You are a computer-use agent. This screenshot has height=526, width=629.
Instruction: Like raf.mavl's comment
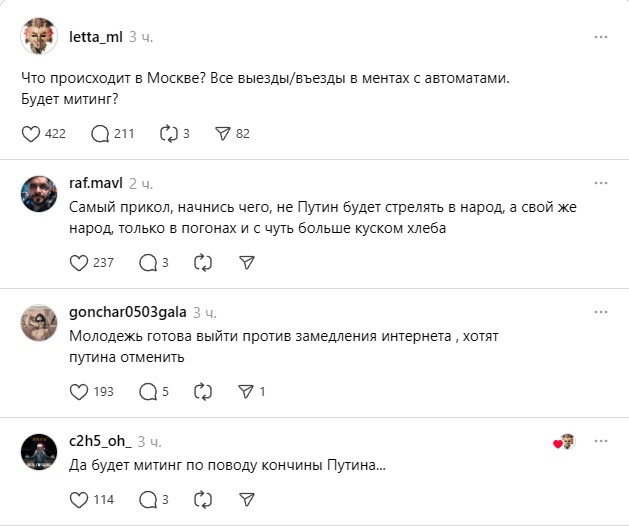pos(81,262)
